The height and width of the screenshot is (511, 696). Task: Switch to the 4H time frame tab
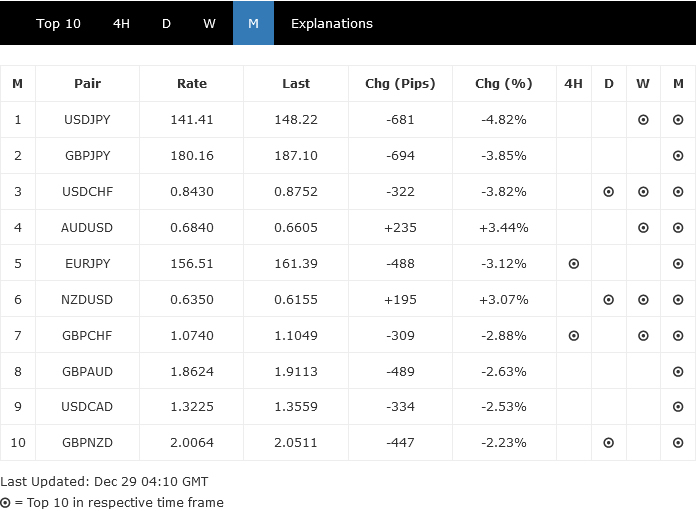(121, 23)
